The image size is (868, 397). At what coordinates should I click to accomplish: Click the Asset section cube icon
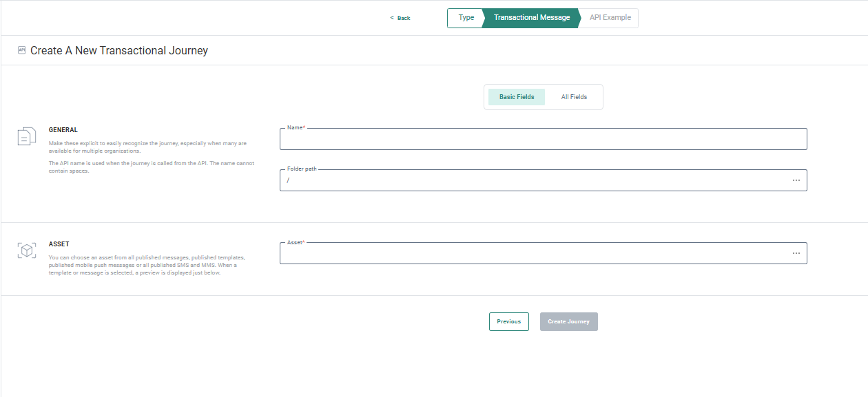(26, 250)
